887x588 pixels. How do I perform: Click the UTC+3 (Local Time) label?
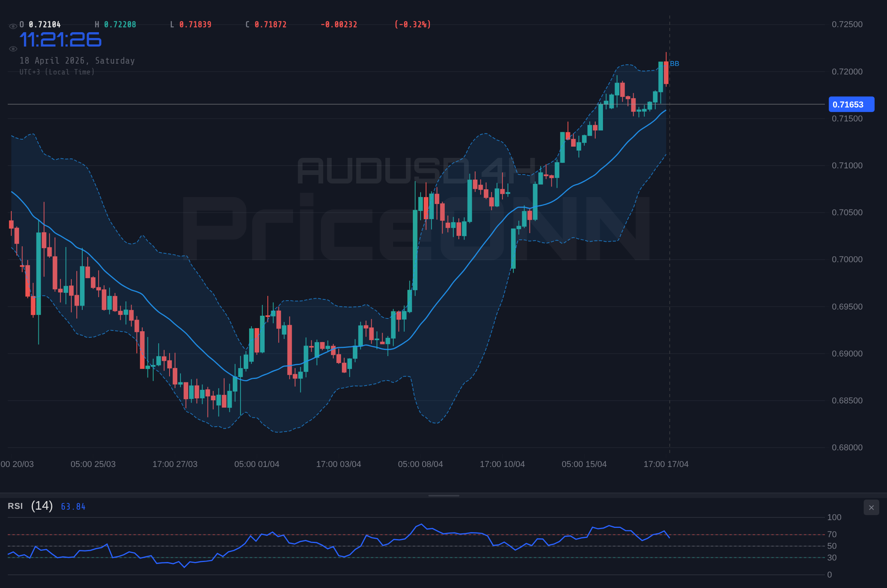coord(57,72)
